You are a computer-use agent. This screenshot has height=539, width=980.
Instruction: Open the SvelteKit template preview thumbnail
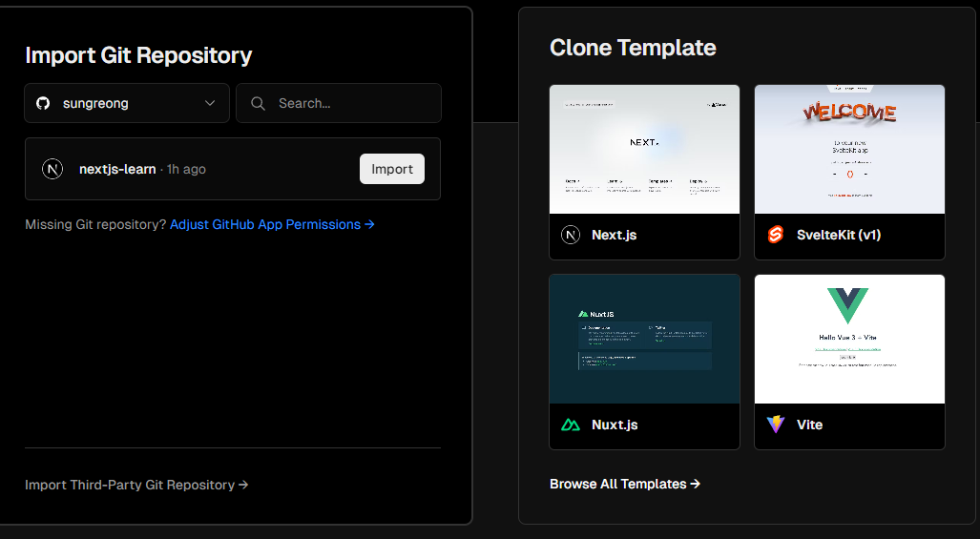tap(849, 150)
